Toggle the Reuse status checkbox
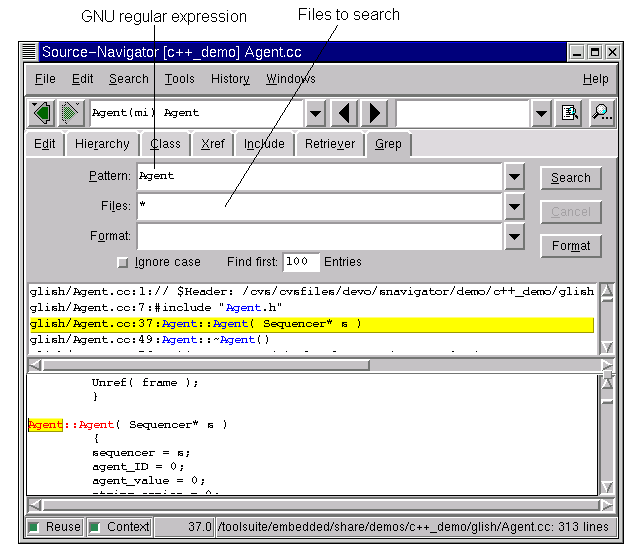 [34, 527]
